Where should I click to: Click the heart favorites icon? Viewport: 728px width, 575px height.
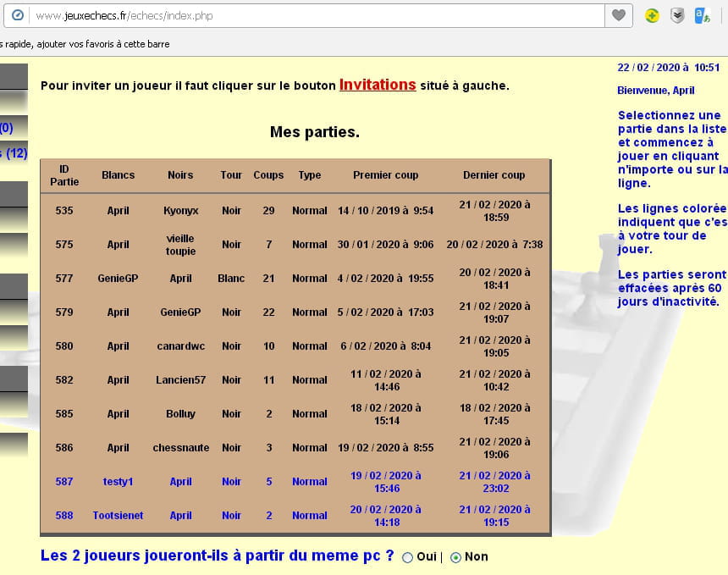(x=619, y=15)
